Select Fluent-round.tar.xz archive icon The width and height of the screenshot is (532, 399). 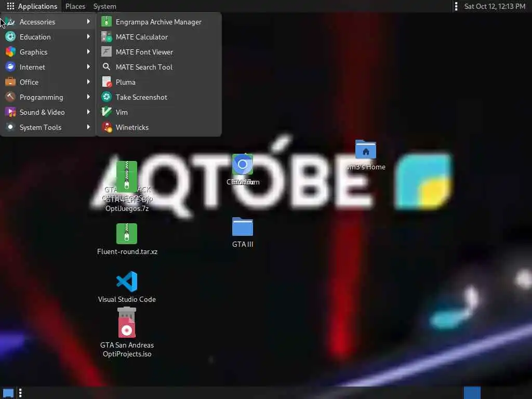point(127,234)
